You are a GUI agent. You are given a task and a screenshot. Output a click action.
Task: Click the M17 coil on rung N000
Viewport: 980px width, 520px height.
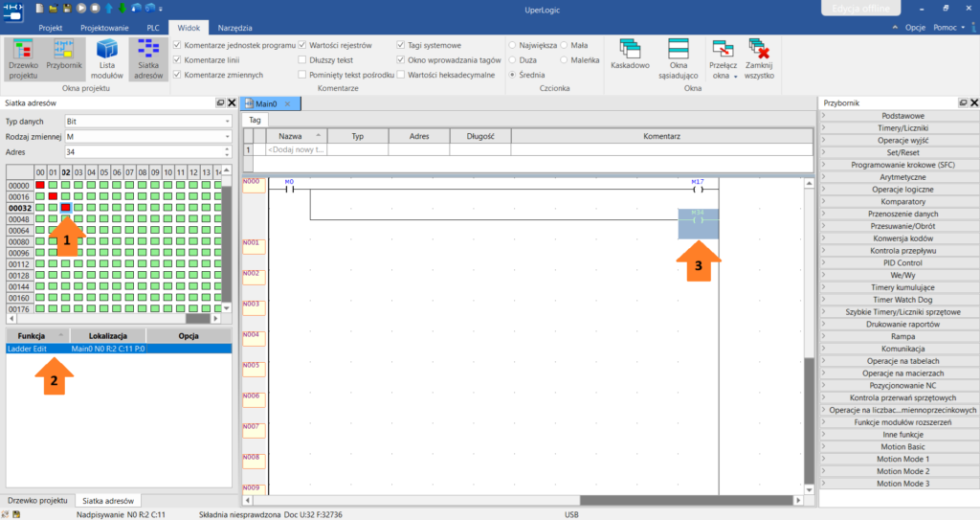coord(698,187)
